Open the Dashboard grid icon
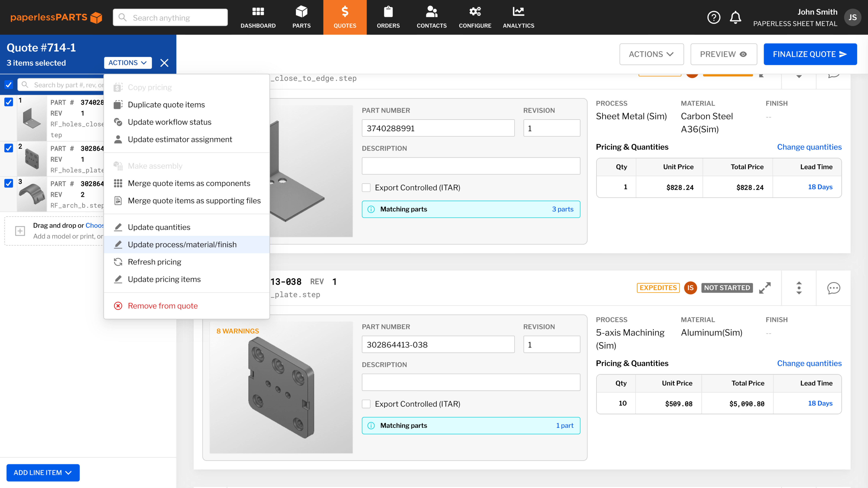This screenshot has width=868, height=488. 258,12
